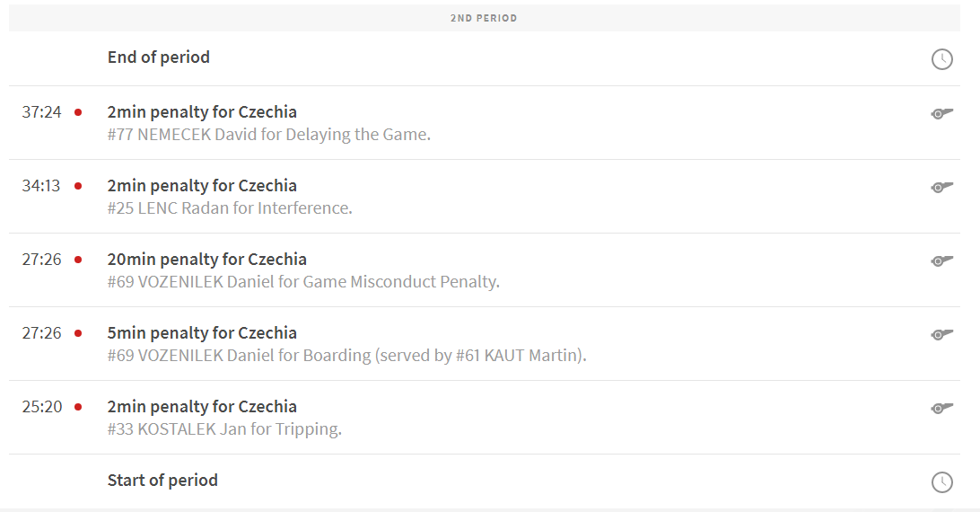The image size is (980, 512).
Task: Click the whistle icon for Nemecek's Delaying the Game penalty
Action: coord(941,113)
